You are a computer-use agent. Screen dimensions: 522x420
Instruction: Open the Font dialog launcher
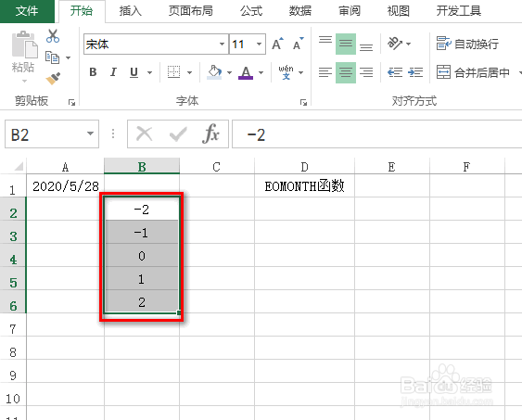coord(303,102)
